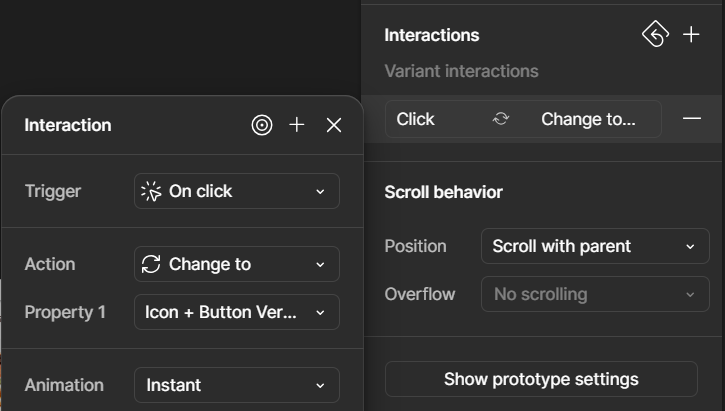Open the Animation dropdown set to Instant
Viewport: 725px width, 411px height.
coord(236,385)
